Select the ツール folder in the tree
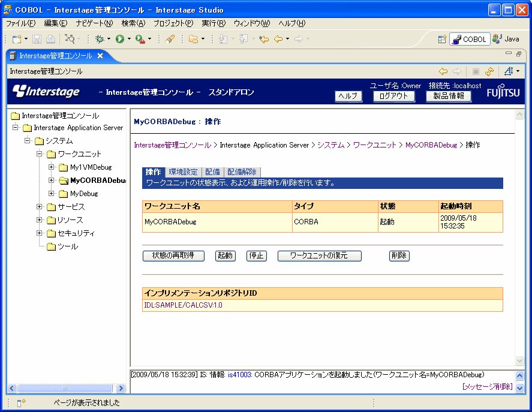 [62, 246]
